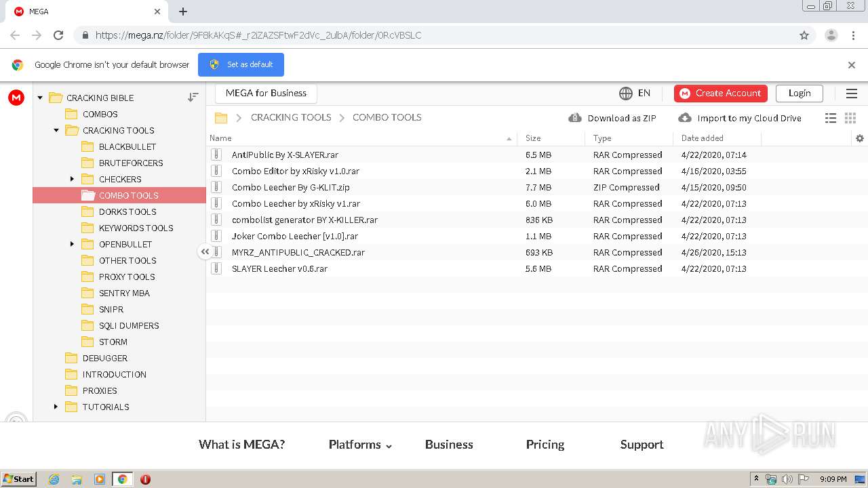
Task: Expand the CHECKERS folder arrow
Action: pyautogui.click(x=73, y=179)
